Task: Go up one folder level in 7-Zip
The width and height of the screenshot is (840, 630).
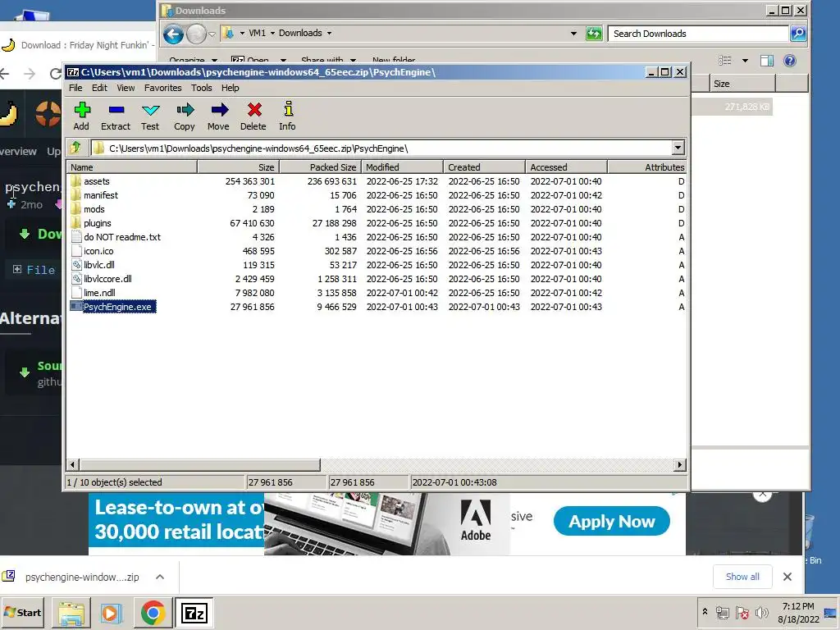Action: point(75,148)
